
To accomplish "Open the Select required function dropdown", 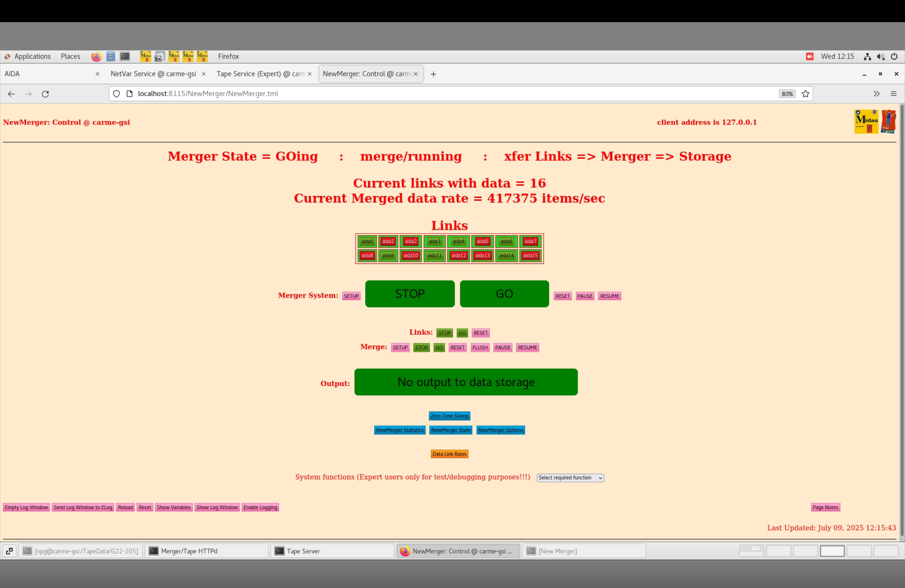I will (x=570, y=478).
